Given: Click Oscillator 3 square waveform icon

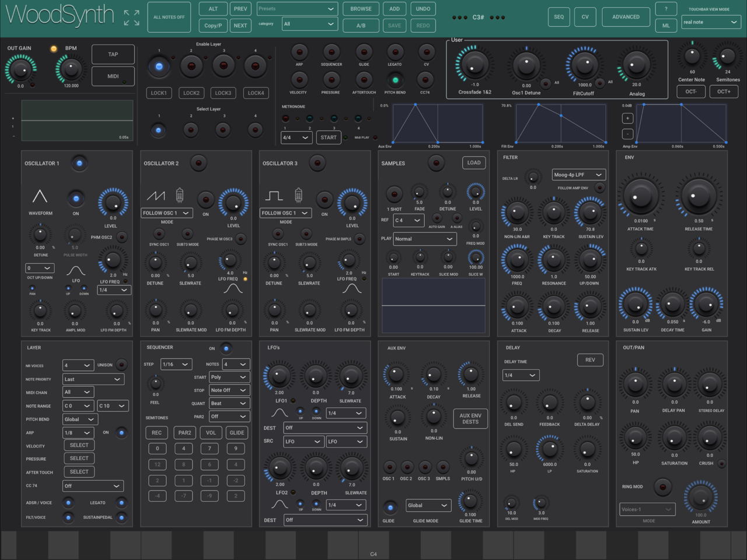Looking at the screenshot, I should click(x=274, y=195).
